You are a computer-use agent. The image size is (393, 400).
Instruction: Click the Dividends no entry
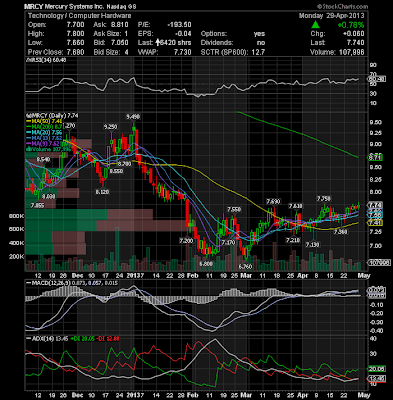261,43
